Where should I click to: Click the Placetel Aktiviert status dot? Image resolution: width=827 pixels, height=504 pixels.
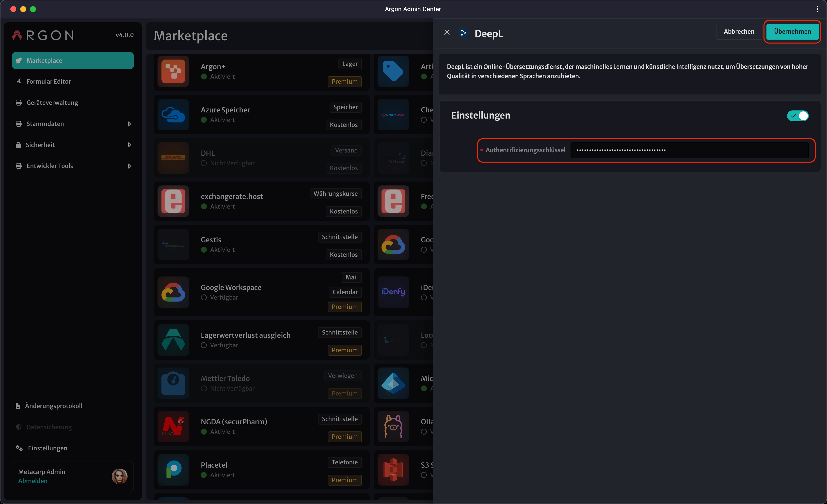204,475
